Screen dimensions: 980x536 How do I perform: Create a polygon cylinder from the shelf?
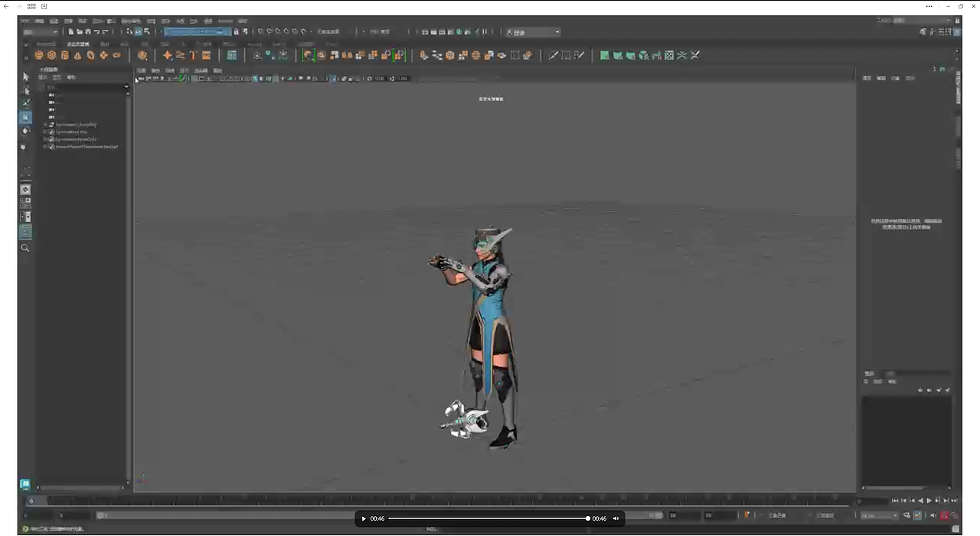tap(64, 55)
